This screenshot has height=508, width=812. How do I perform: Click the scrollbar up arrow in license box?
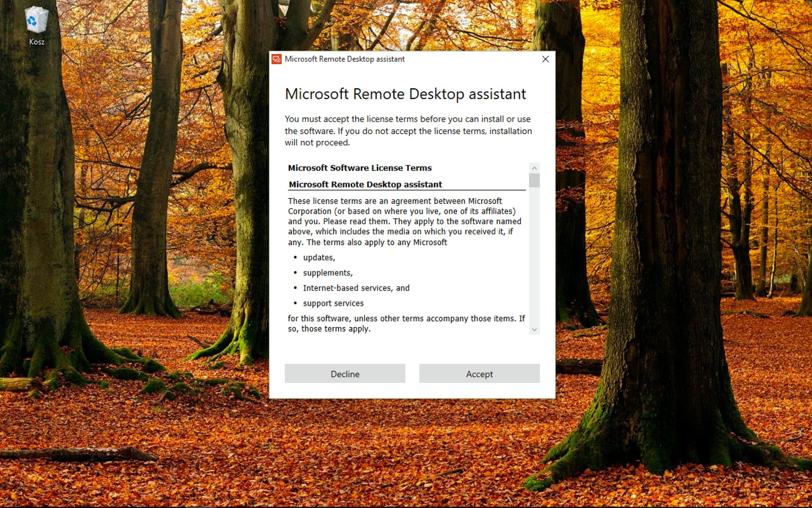pos(534,168)
